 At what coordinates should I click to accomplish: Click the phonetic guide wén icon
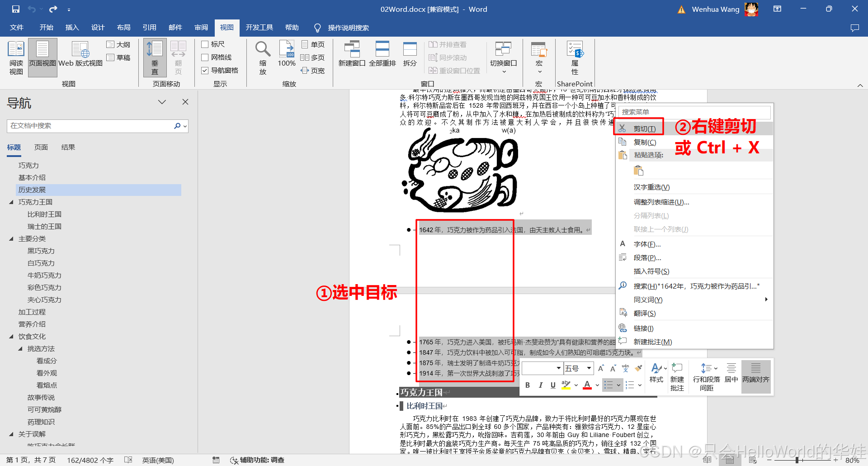[626, 368]
